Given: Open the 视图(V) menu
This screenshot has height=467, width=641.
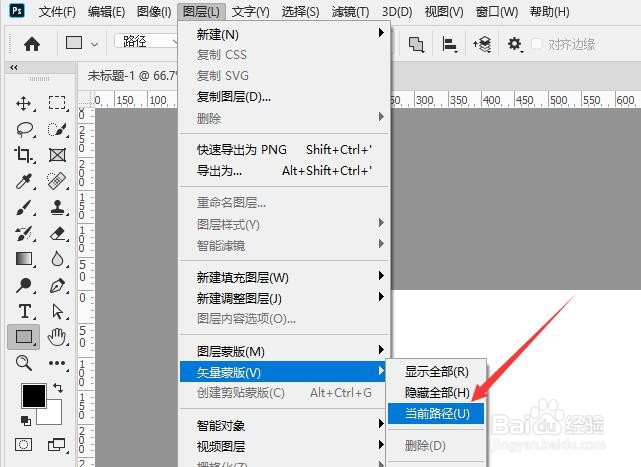Looking at the screenshot, I should [x=444, y=11].
